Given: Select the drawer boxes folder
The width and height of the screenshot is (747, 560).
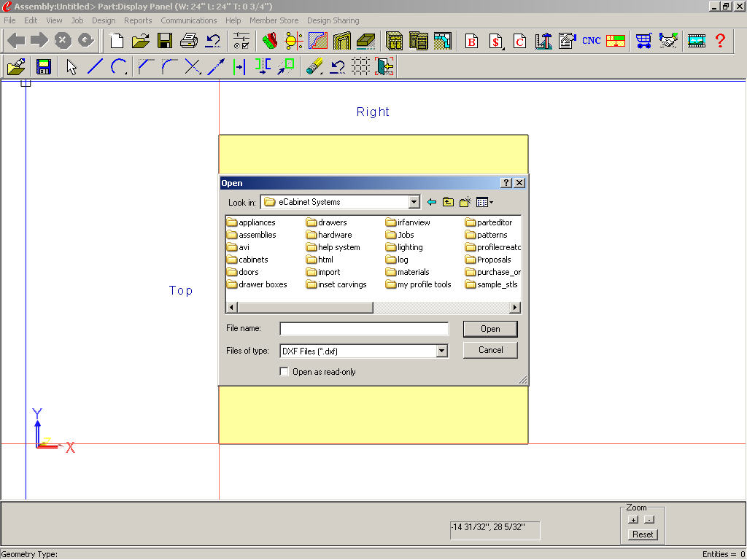Looking at the screenshot, I should pyautogui.click(x=258, y=284).
